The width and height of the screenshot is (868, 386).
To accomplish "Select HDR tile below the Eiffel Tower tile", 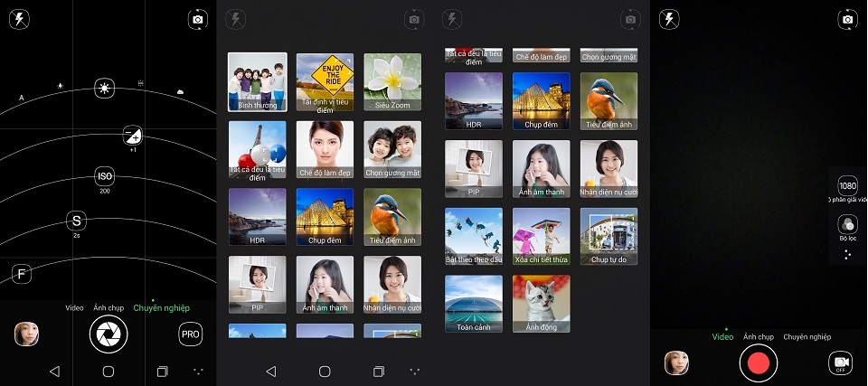I will [258, 217].
